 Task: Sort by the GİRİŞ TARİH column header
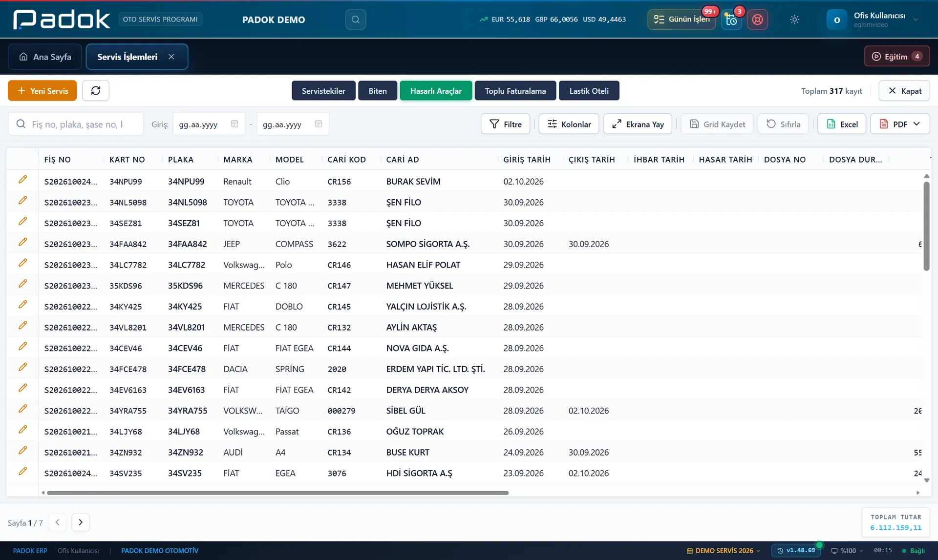[x=527, y=160]
